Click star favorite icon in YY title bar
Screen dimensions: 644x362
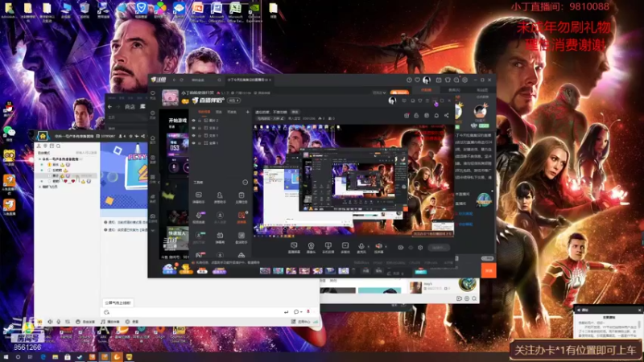(131, 136)
